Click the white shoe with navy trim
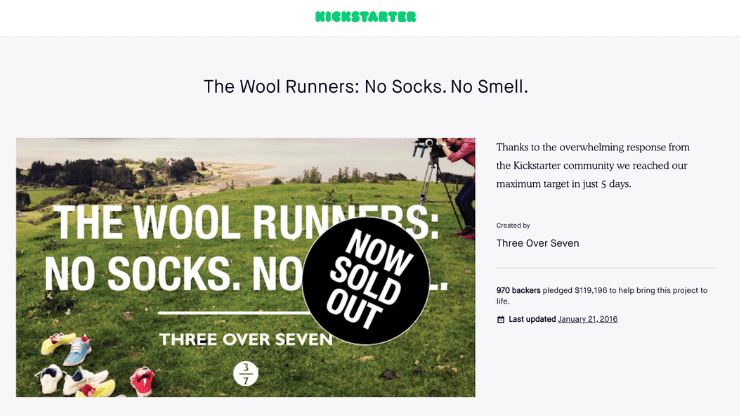This screenshot has height=416, width=740. coord(50,378)
